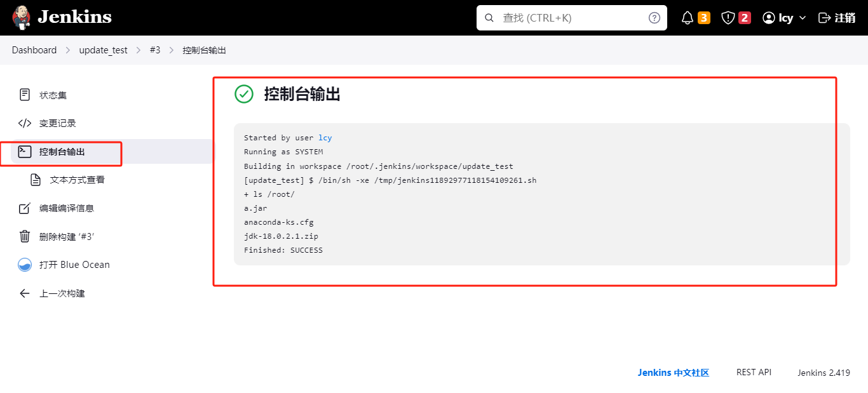Open notifications bell icon
Screen dimensions: 868x393
(687, 18)
